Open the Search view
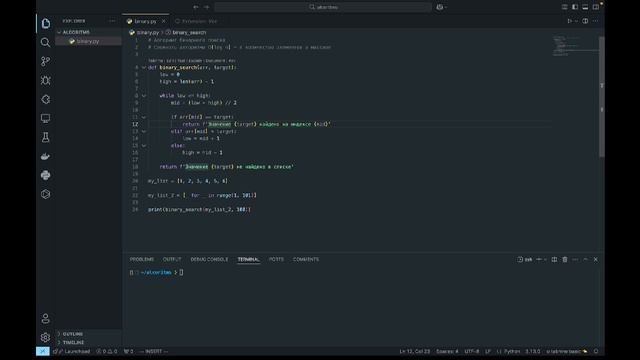The height and width of the screenshot is (360, 640). coord(45,42)
